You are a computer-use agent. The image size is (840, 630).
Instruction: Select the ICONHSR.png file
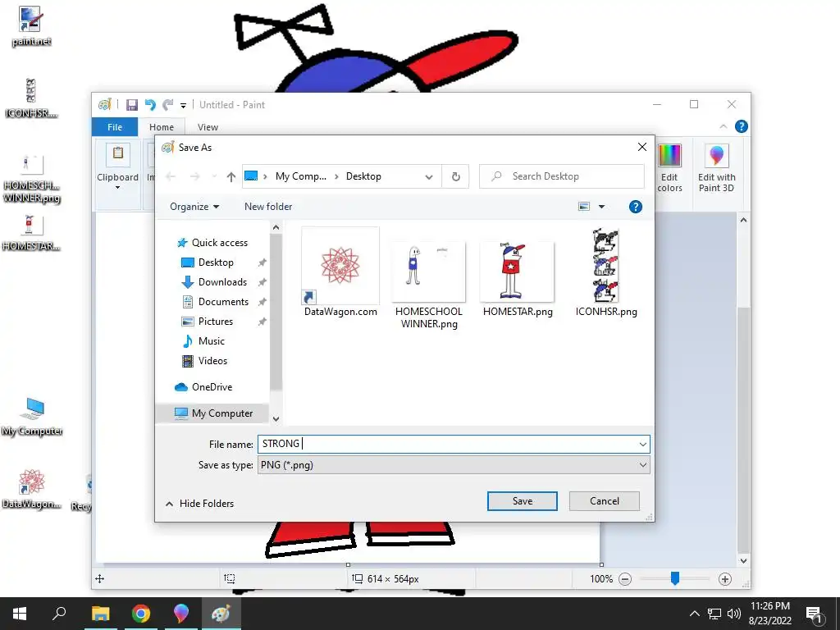pos(606,272)
